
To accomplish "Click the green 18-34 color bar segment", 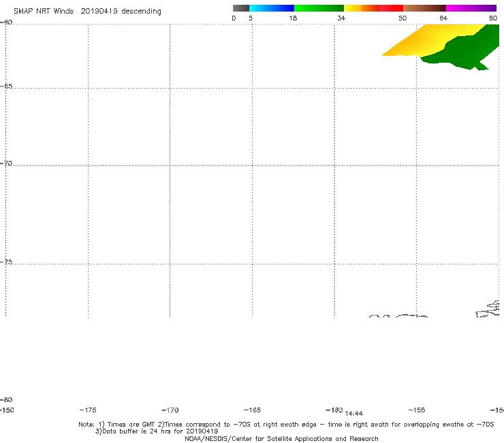I will (319, 8).
